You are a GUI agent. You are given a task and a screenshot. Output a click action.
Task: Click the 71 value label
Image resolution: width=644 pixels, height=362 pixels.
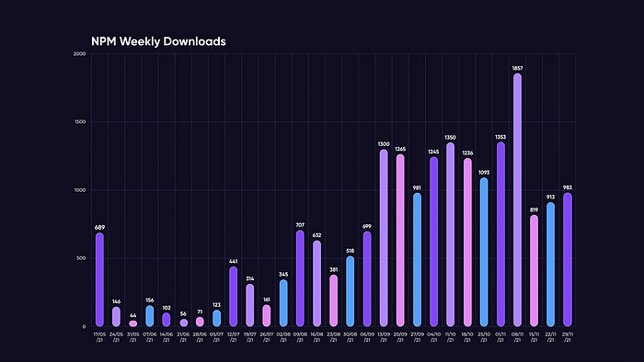[200, 312]
